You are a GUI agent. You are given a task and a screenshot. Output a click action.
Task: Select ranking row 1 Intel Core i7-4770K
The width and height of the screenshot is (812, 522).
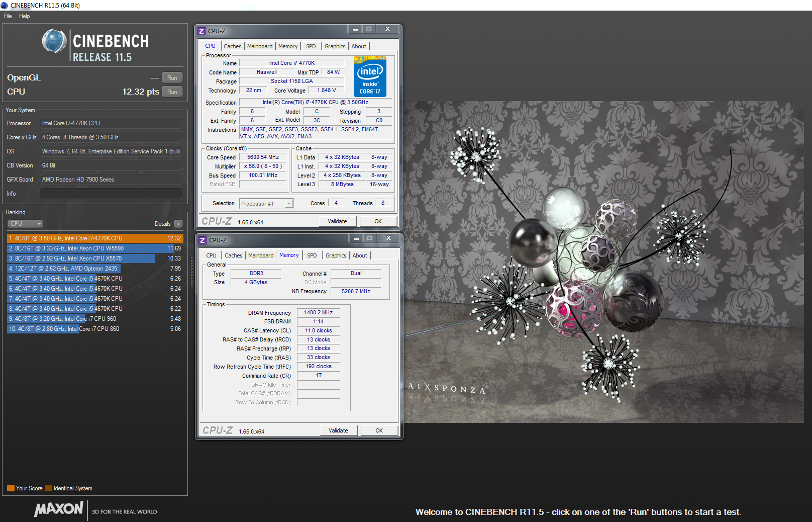coord(95,238)
